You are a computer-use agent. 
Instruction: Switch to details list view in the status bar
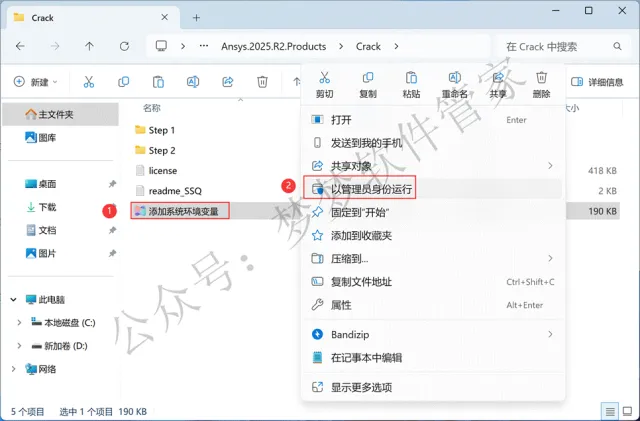tap(610, 411)
